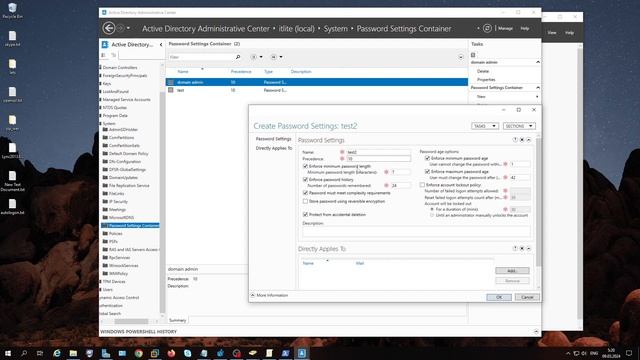Switch navigation pane to list view icon
The height and width of the screenshot is (360, 640).
[x=104, y=55]
